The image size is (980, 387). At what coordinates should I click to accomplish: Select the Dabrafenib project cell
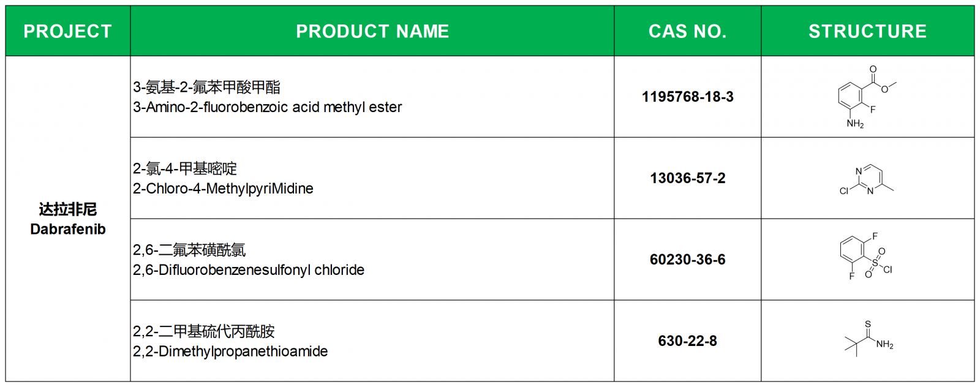click(68, 219)
